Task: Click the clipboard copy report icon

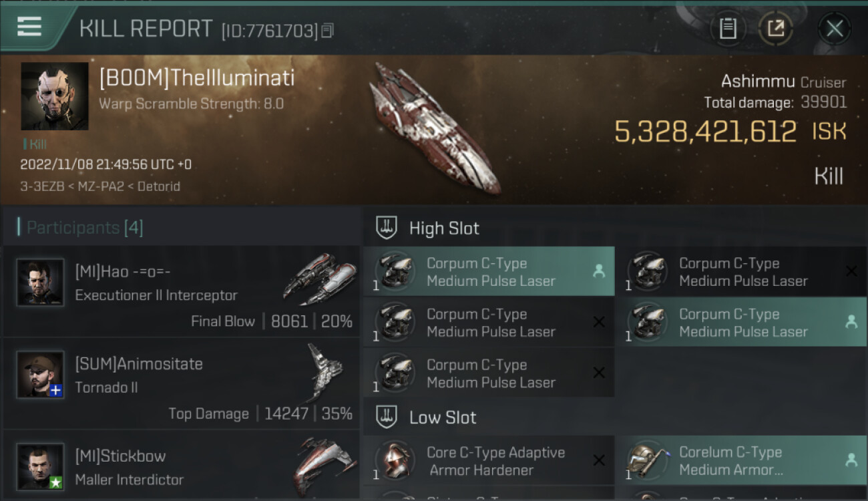Action: click(727, 28)
